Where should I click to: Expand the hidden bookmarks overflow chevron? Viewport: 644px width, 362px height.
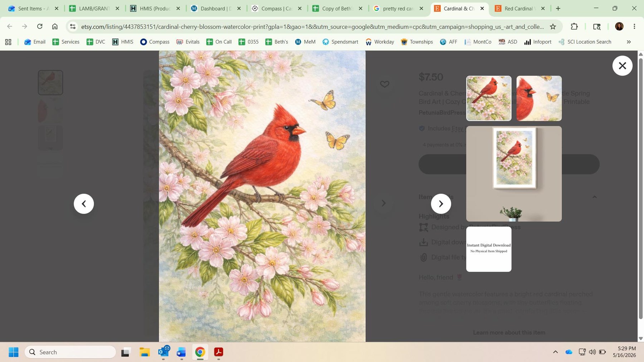(629, 42)
